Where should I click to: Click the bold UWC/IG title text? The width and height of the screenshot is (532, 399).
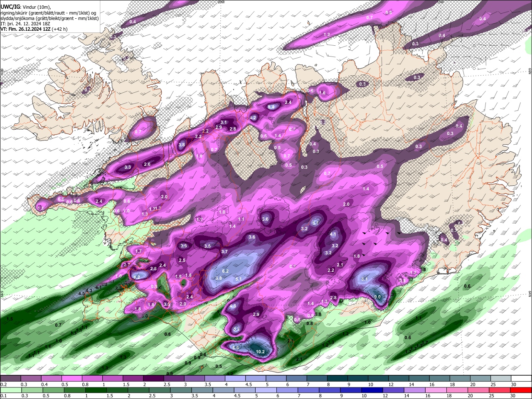[x=10, y=6]
